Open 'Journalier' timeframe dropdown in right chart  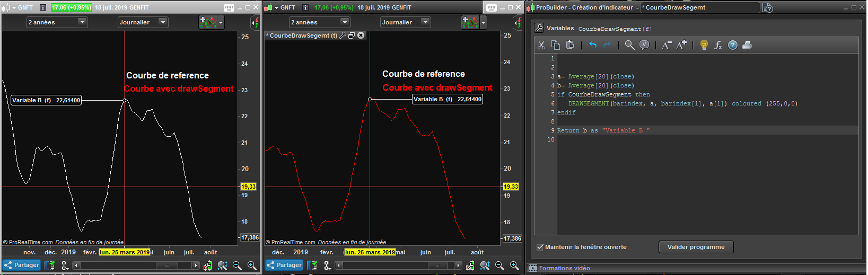pyautogui.click(x=405, y=22)
